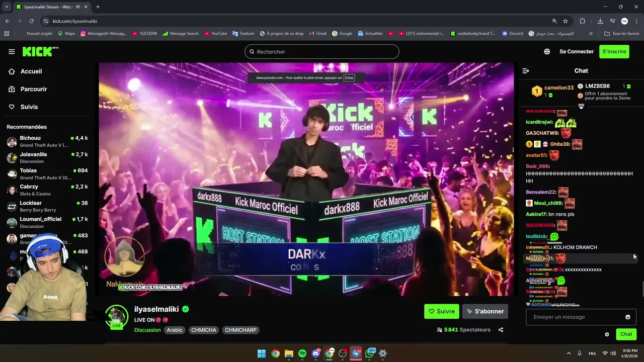Open Tous les favoris folder
This screenshot has height=362, width=644.
click(x=622, y=34)
